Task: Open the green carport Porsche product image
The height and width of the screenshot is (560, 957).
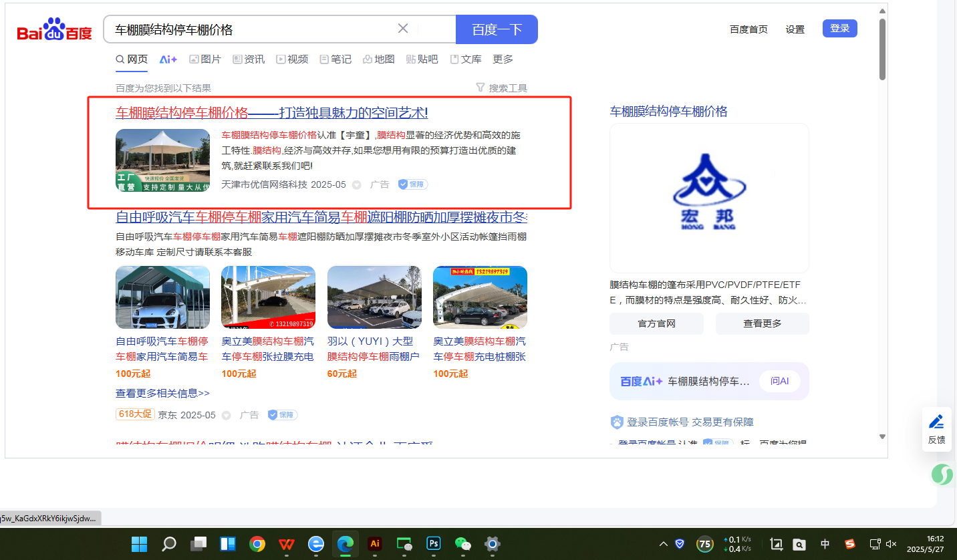Action: (x=162, y=297)
